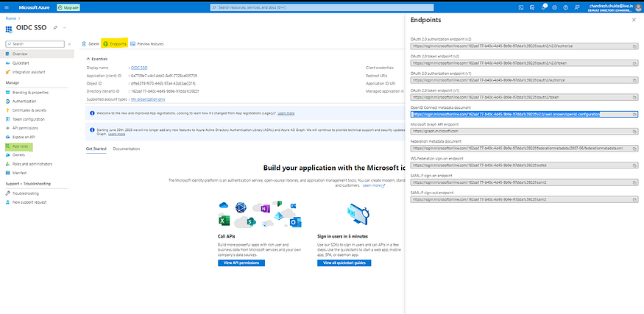Switch to the Get Started tab
The height and width of the screenshot is (314, 644).
(96, 149)
